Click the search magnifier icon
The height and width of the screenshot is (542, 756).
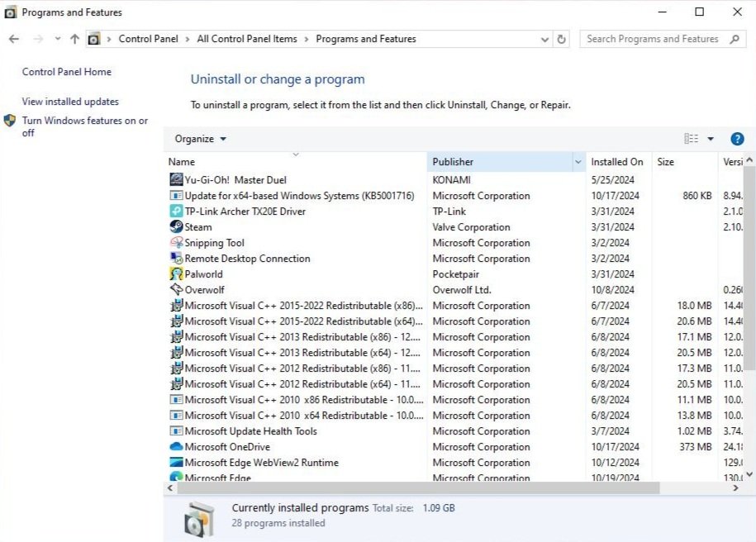735,39
